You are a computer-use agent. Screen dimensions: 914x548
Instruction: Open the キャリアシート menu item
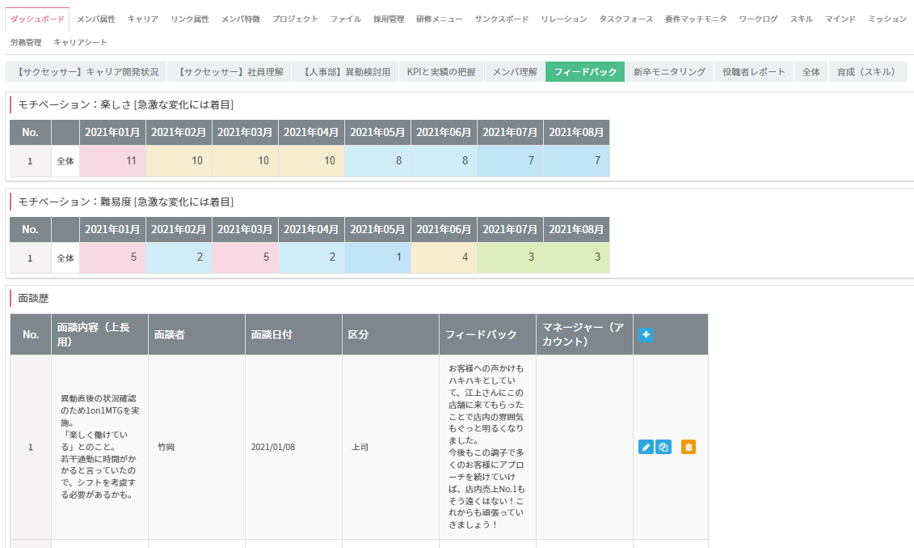point(80,43)
